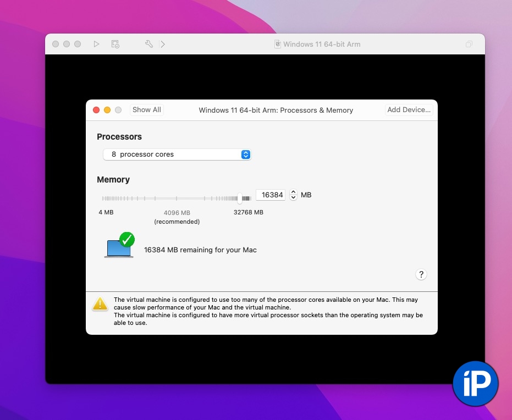Close the Processors & Memory settings window
The height and width of the screenshot is (420, 512).
pos(96,110)
